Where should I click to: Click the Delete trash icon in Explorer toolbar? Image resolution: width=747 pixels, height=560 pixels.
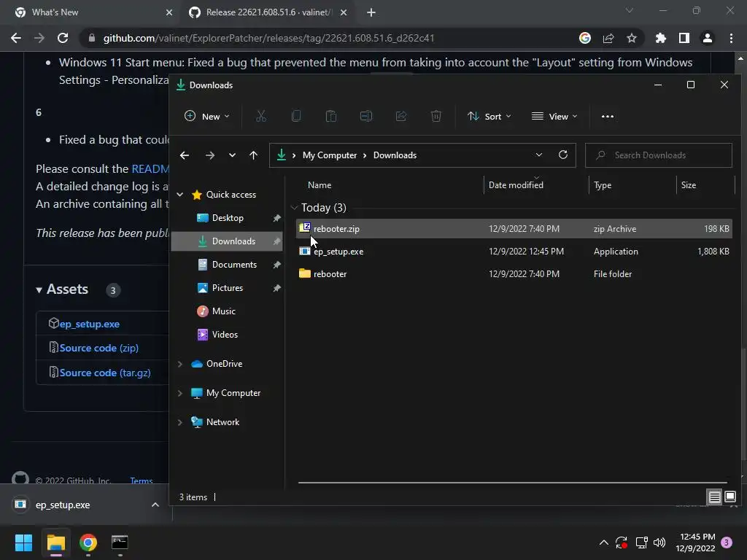436,116
